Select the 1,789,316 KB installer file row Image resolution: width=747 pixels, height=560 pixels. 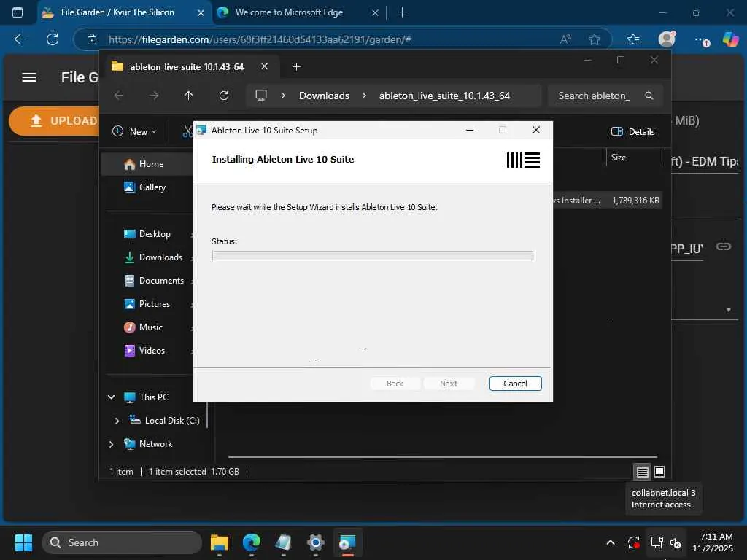(x=608, y=201)
